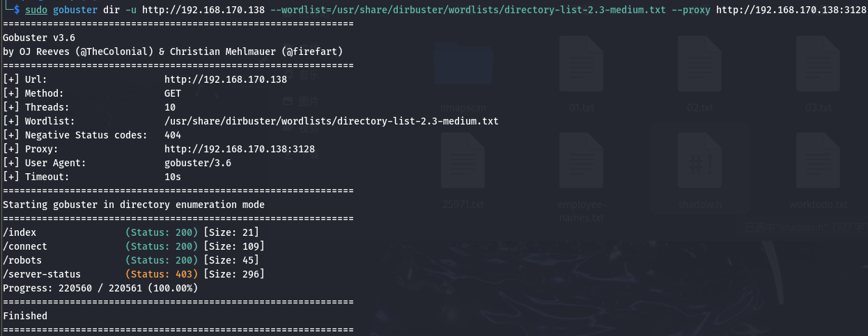
Task: Click the 'Finished' line
Action: 25,316
